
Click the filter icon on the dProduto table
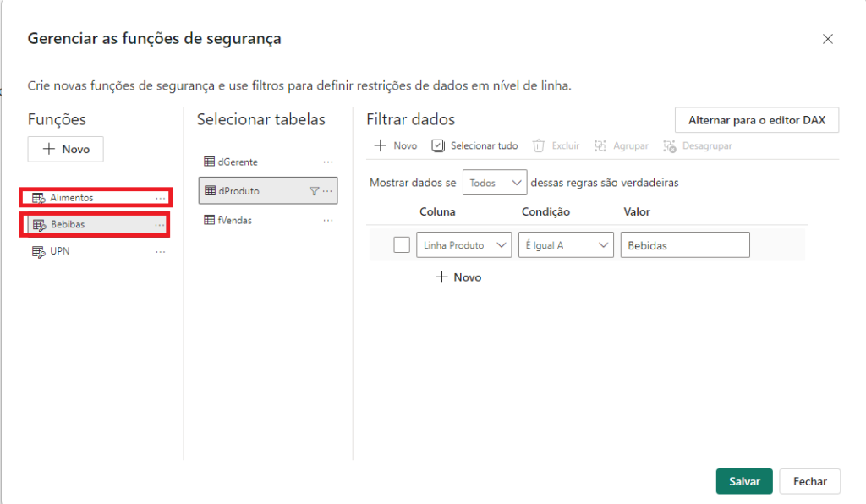(312, 191)
